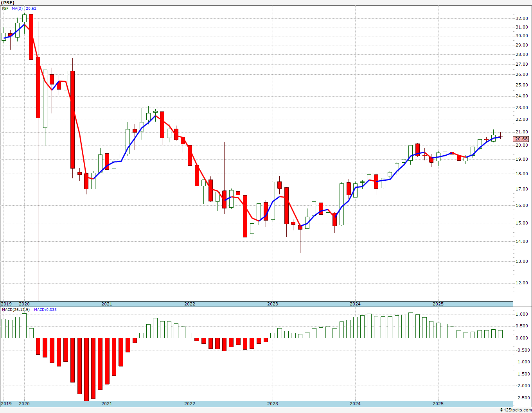
Task: Select 2020 on the price chart time axis
Action: coord(24,304)
